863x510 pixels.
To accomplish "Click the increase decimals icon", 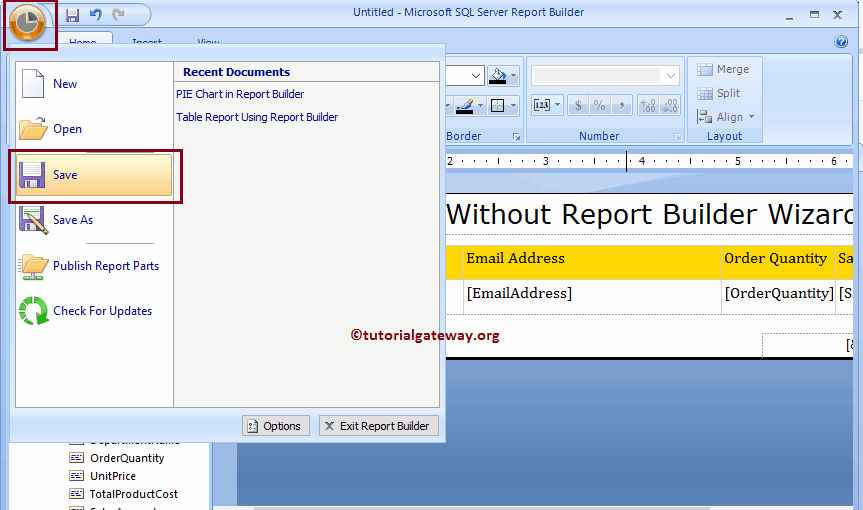I will click(x=648, y=105).
